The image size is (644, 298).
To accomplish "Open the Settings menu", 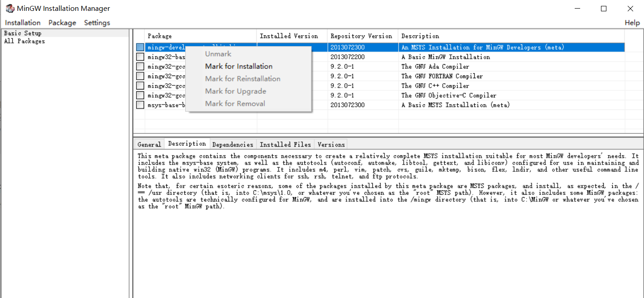I will tap(97, 23).
